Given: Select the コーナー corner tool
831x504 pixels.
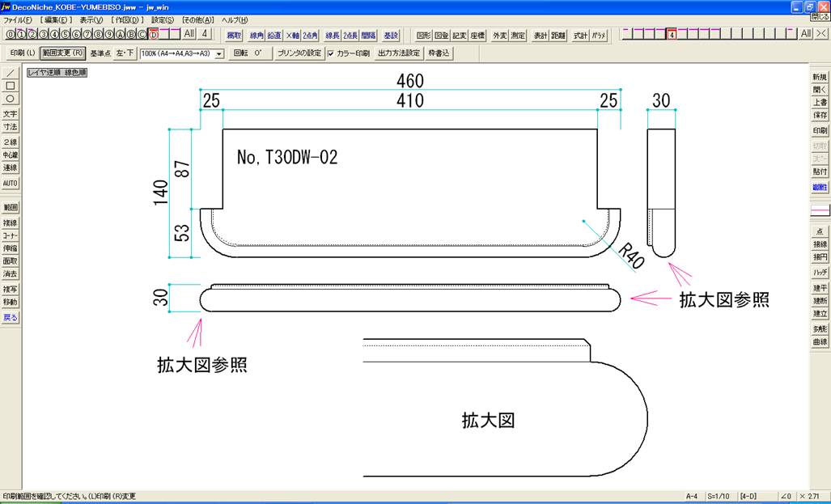Looking at the screenshot, I should click(x=10, y=235).
